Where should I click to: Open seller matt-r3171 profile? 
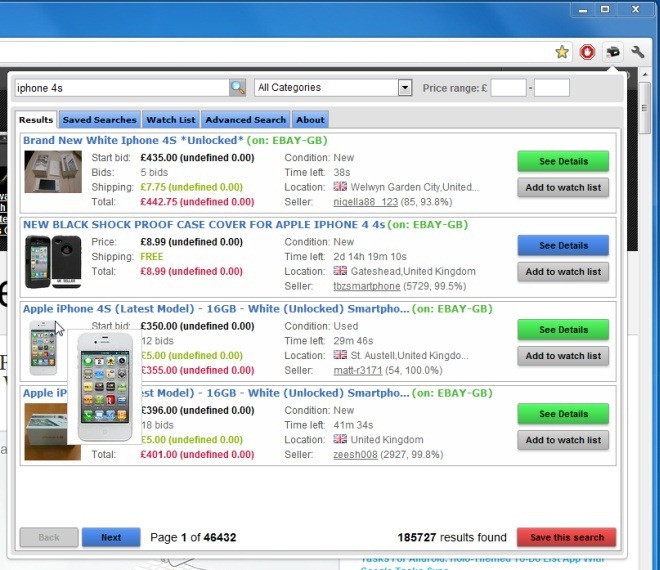click(x=358, y=370)
